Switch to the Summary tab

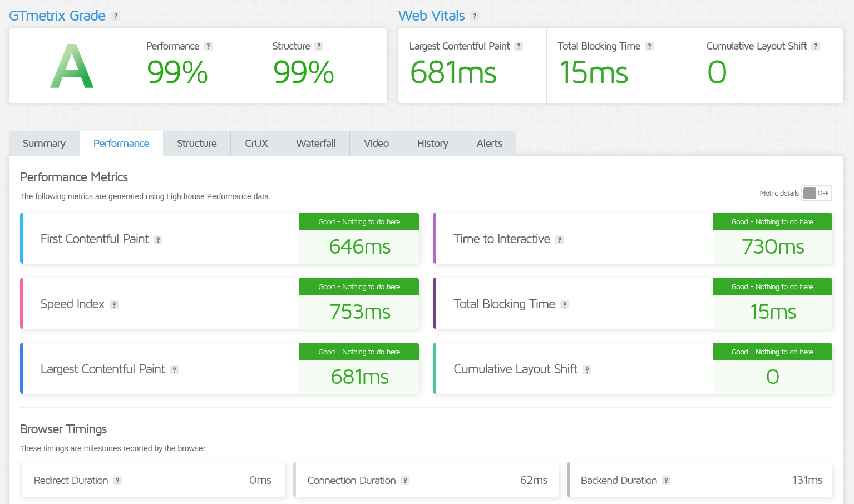click(x=44, y=144)
